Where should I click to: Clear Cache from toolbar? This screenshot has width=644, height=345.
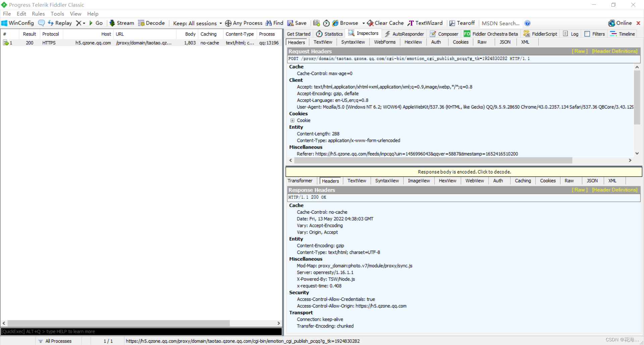point(385,23)
